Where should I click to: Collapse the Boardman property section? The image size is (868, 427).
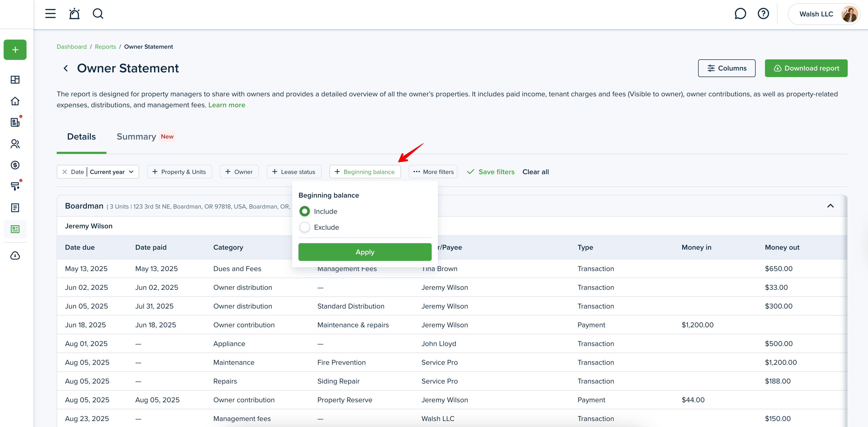point(830,206)
